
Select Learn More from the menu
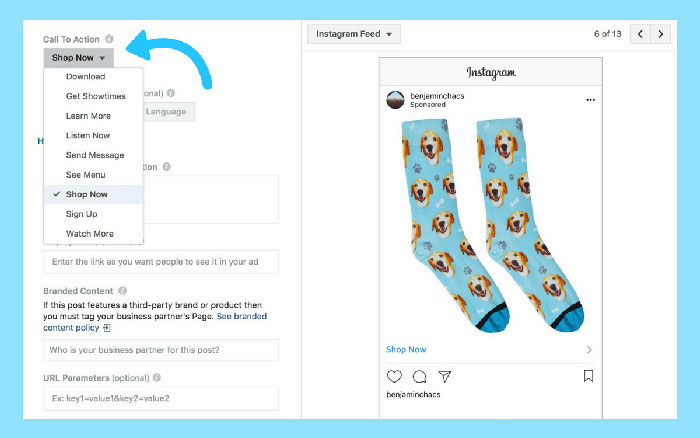coord(88,116)
